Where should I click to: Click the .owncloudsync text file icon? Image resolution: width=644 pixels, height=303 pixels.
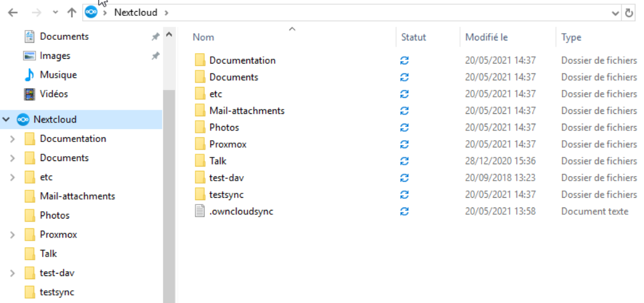(x=199, y=211)
